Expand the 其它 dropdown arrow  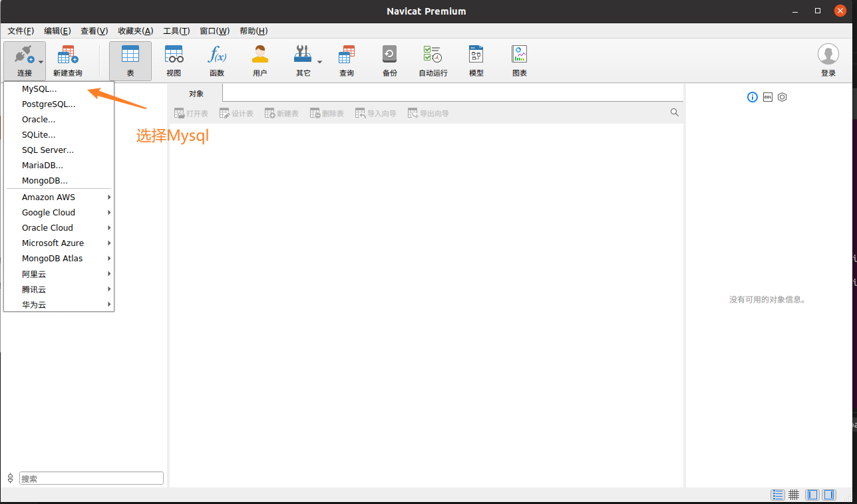tap(319, 62)
